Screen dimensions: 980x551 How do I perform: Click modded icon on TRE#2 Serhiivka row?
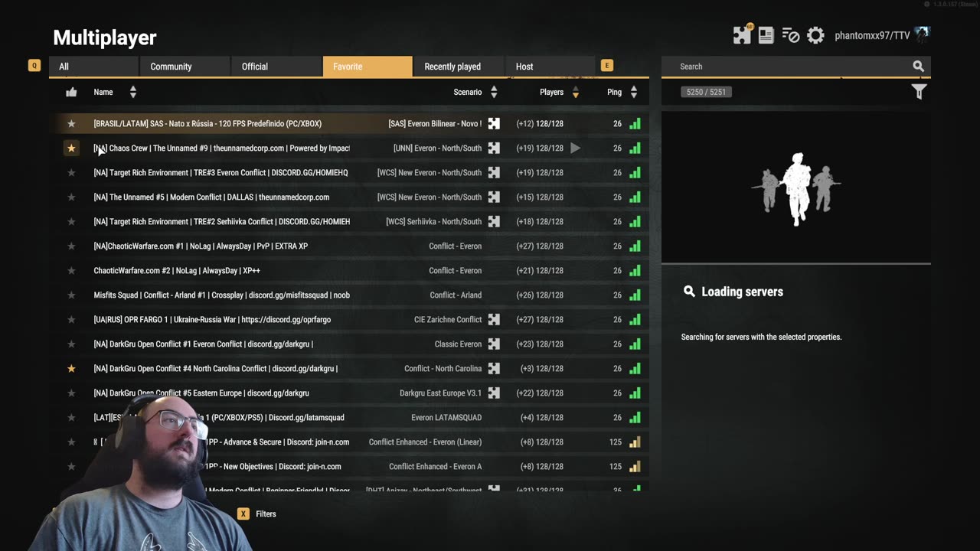click(x=494, y=221)
